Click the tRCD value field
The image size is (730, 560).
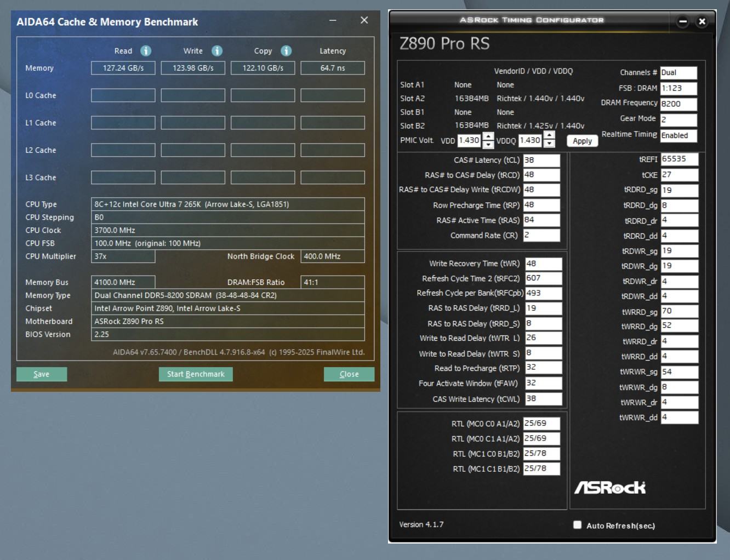(x=541, y=175)
